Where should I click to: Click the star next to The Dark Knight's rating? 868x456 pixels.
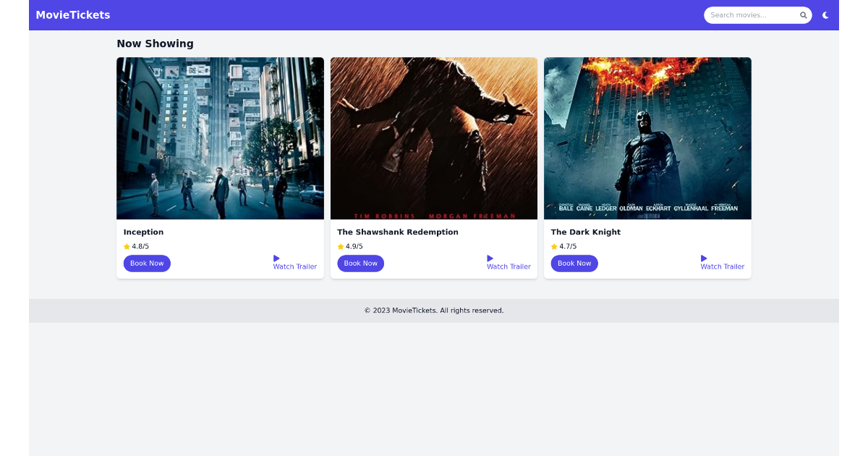point(553,246)
